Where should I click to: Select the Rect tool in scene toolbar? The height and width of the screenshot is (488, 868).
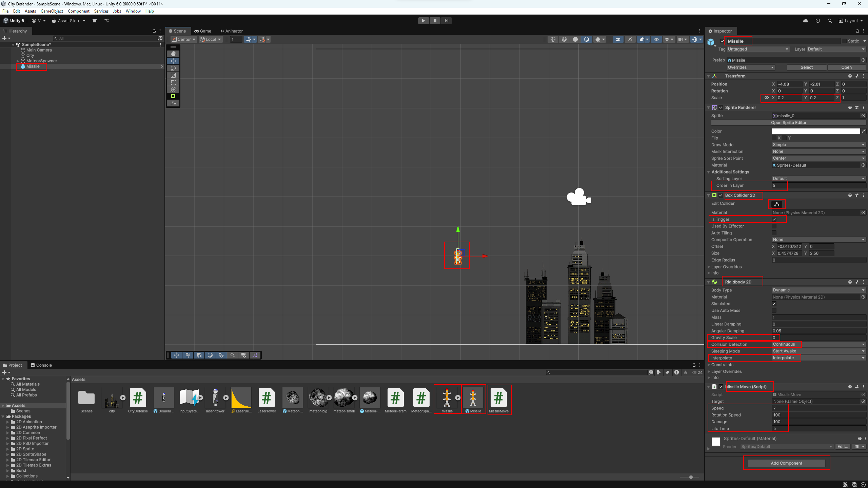[173, 82]
